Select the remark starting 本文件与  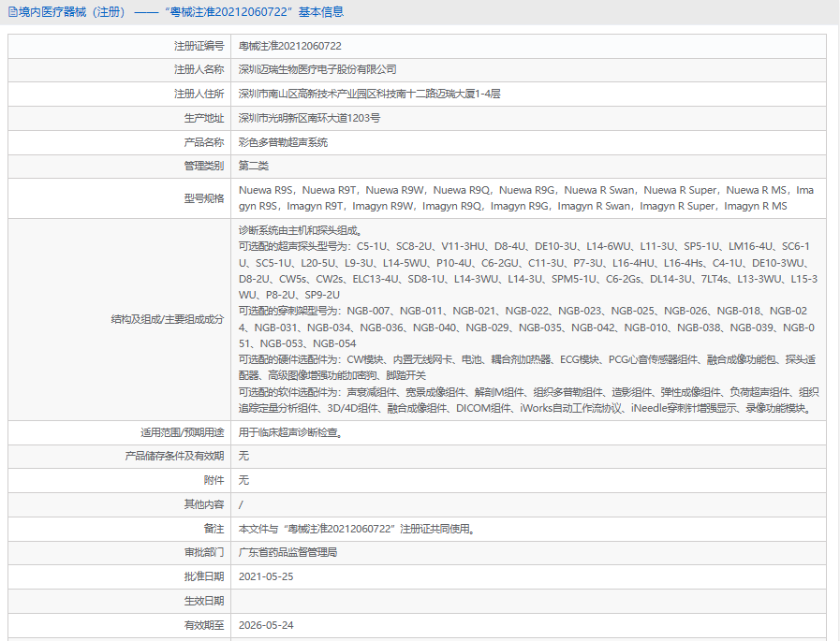click(x=358, y=529)
